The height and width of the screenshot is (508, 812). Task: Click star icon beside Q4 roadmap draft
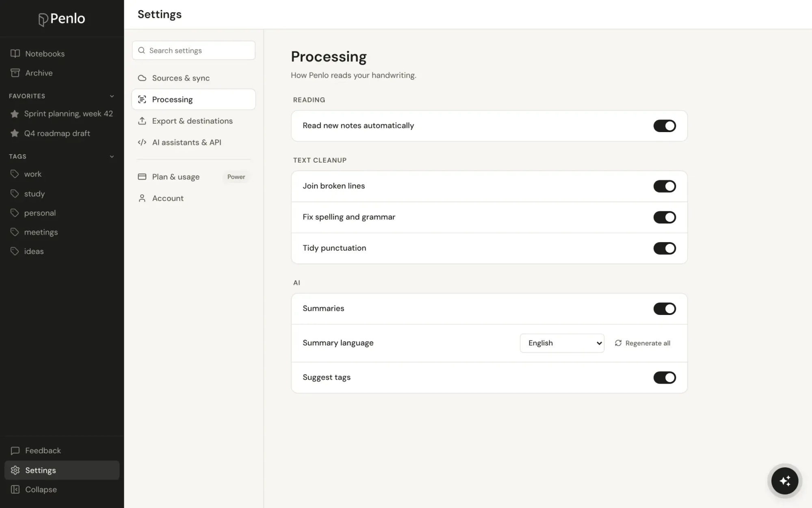15,133
